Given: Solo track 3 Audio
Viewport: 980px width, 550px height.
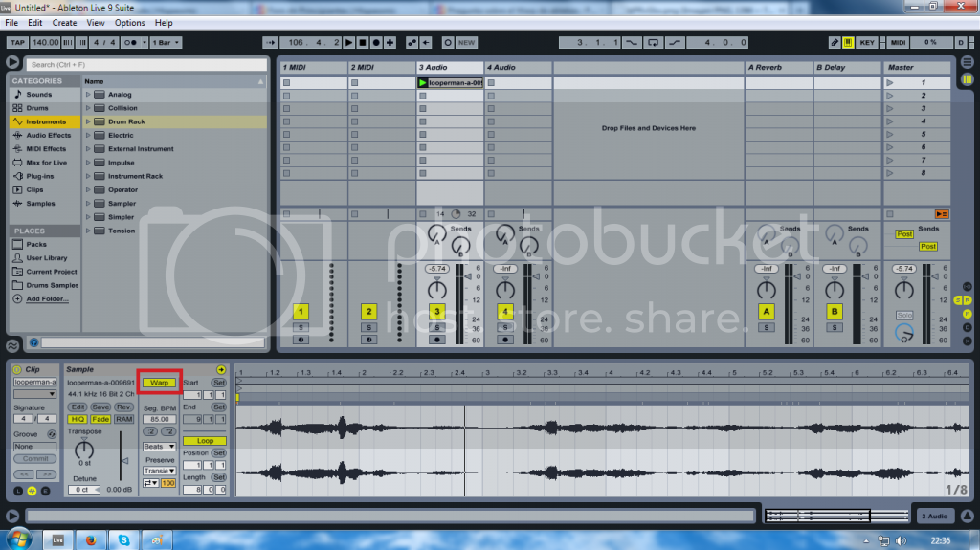Looking at the screenshot, I should (436, 327).
